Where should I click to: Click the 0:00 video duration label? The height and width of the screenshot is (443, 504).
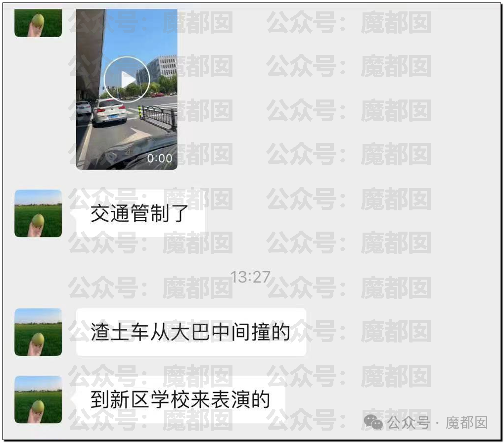click(160, 158)
